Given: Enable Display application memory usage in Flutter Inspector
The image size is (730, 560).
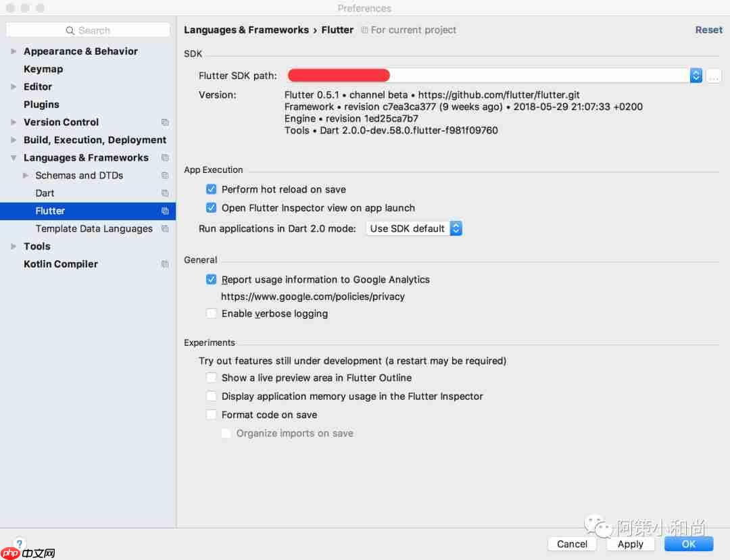Looking at the screenshot, I should point(212,397).
